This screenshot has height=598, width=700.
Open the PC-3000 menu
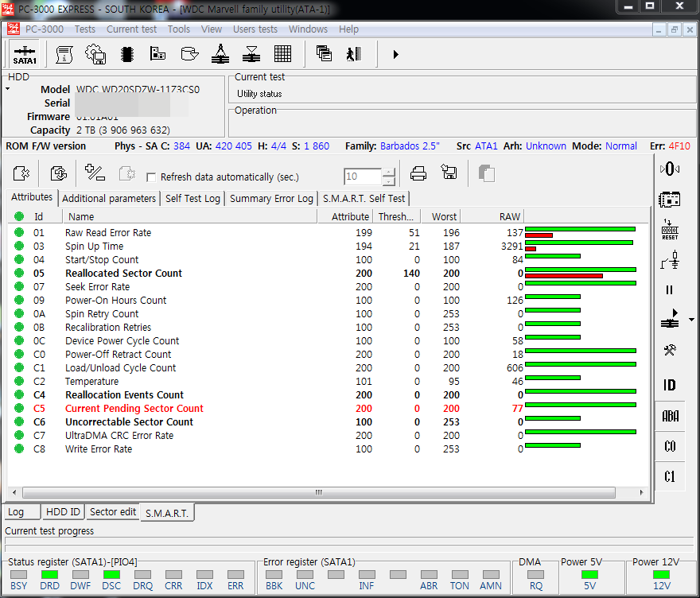pos(45,29)
